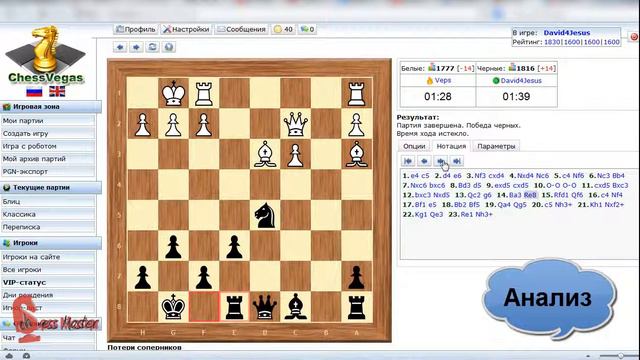Click the back arrow toolbar icon
The width and height of the screenshot is (640, 360).
click(x=120, y=47)
